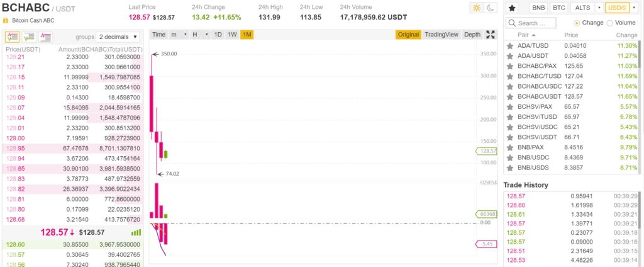Favorite the BCHSV/TUSD pair star

coord(510,117)
